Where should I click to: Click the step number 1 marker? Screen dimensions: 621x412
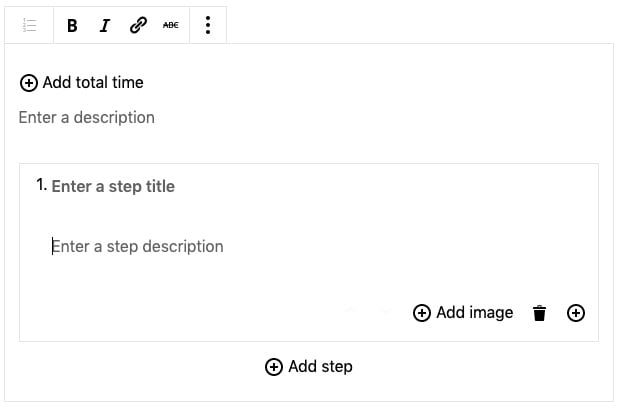coord(41,185)
